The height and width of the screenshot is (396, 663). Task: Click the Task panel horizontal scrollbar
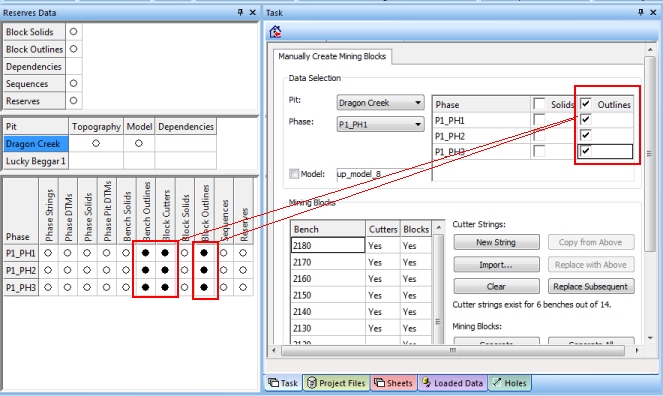[x=453, y=350]
